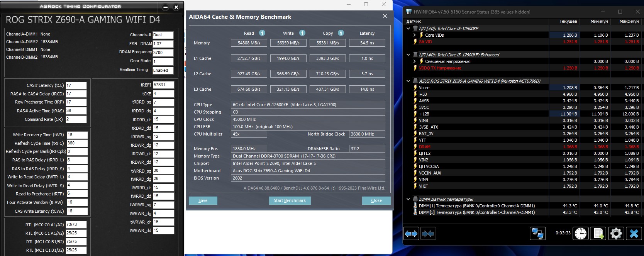Open HWiNFO remote network monitoring icon
This screenshot has width=644, height=256.
click(537, 233)
